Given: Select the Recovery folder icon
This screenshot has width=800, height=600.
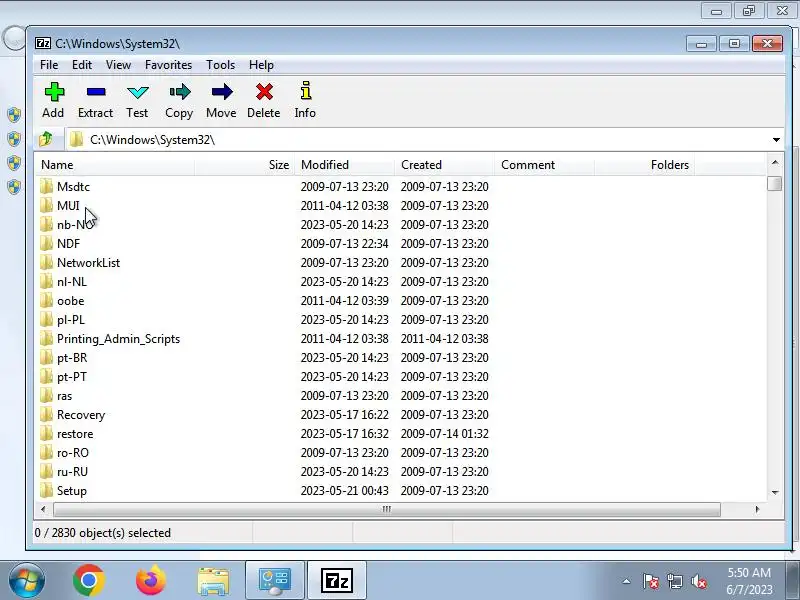Looking at the screenshot, I should tap(46, 414).
